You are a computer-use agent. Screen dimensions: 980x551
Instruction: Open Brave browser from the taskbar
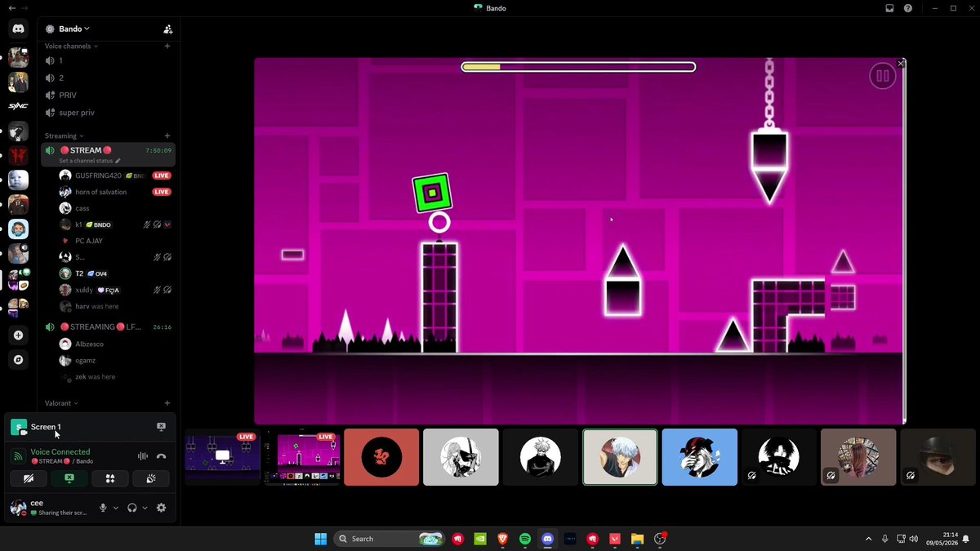pos(502,539)
